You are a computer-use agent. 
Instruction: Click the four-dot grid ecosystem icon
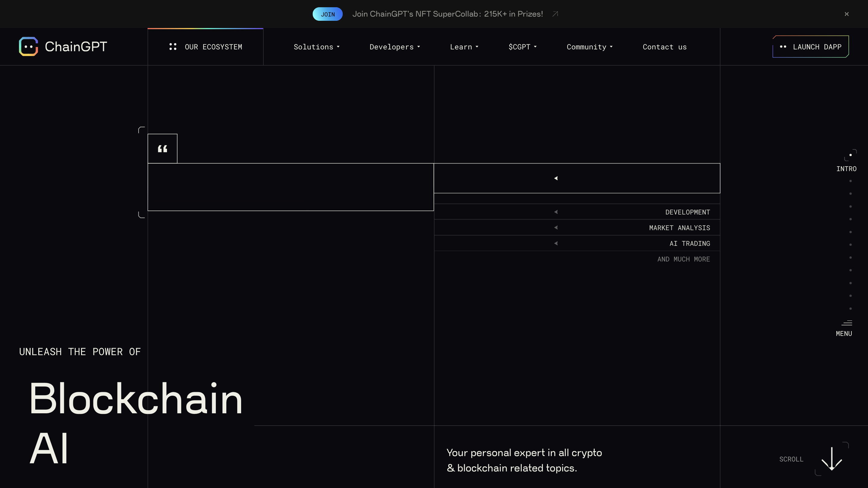point(173,46)
